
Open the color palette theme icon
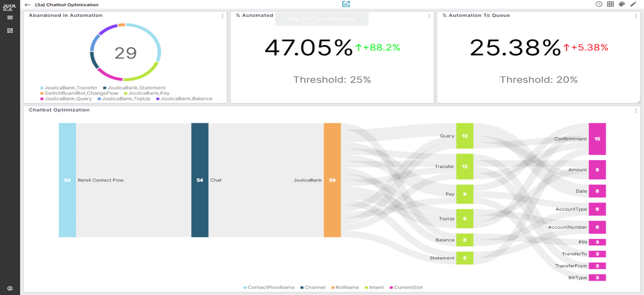click(622, 4)
